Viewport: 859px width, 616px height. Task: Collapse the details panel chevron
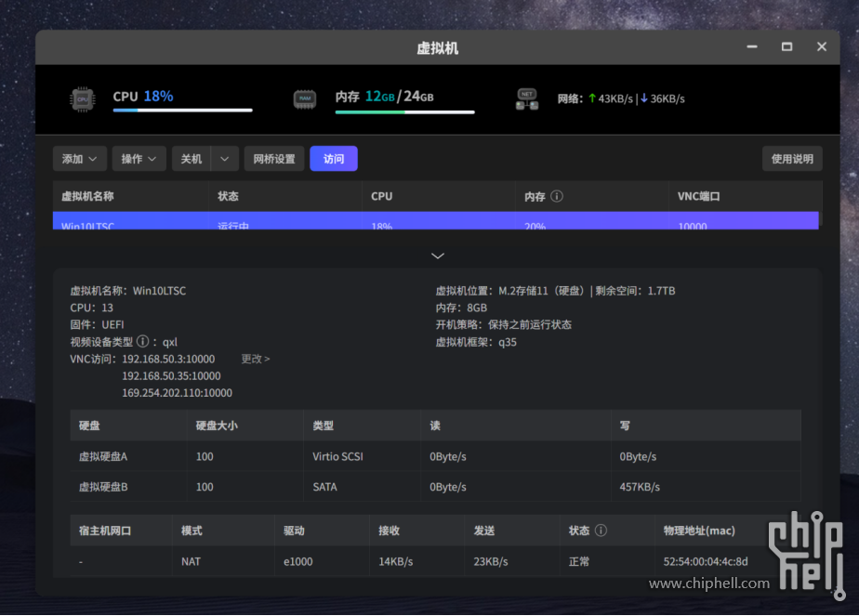438,256
